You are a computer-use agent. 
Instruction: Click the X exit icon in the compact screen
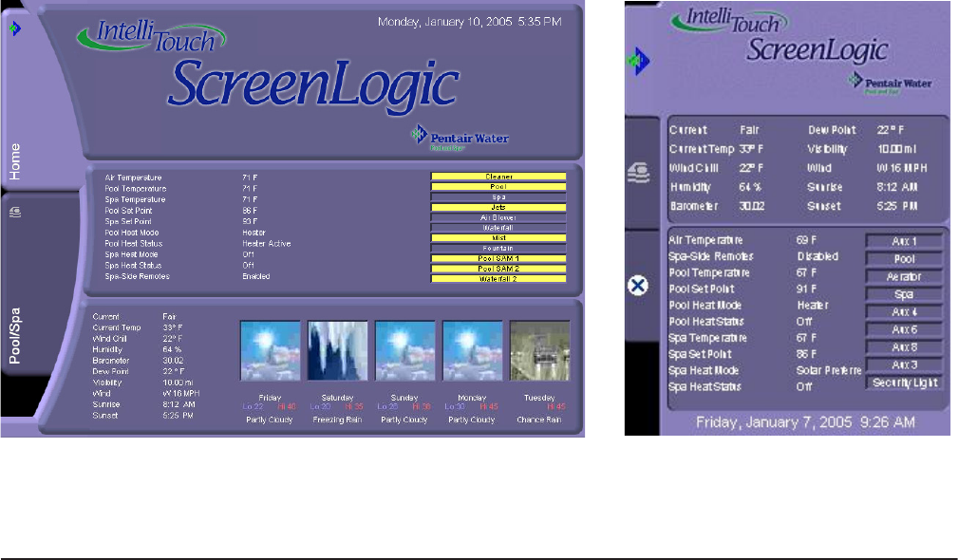[x=638, y=285]
